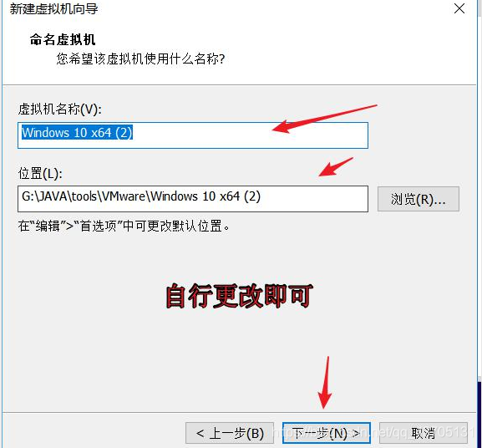Click empty space right of selected name text
Viewport: 482px width, 448px height.
click(249, 135)
